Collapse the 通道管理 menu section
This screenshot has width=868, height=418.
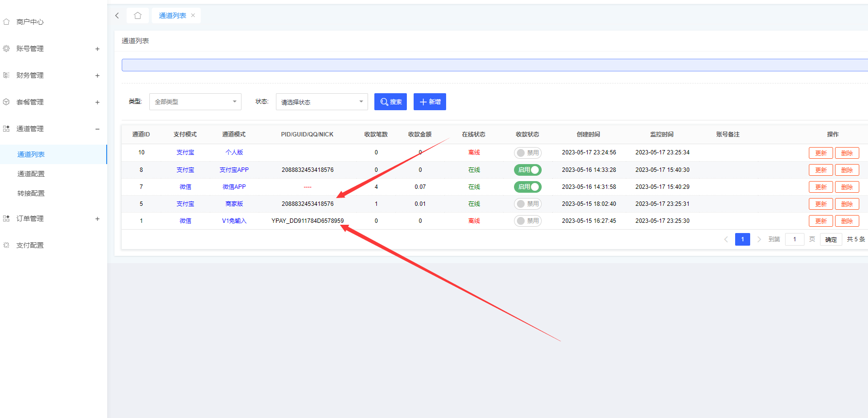click(x=97, y=129)
